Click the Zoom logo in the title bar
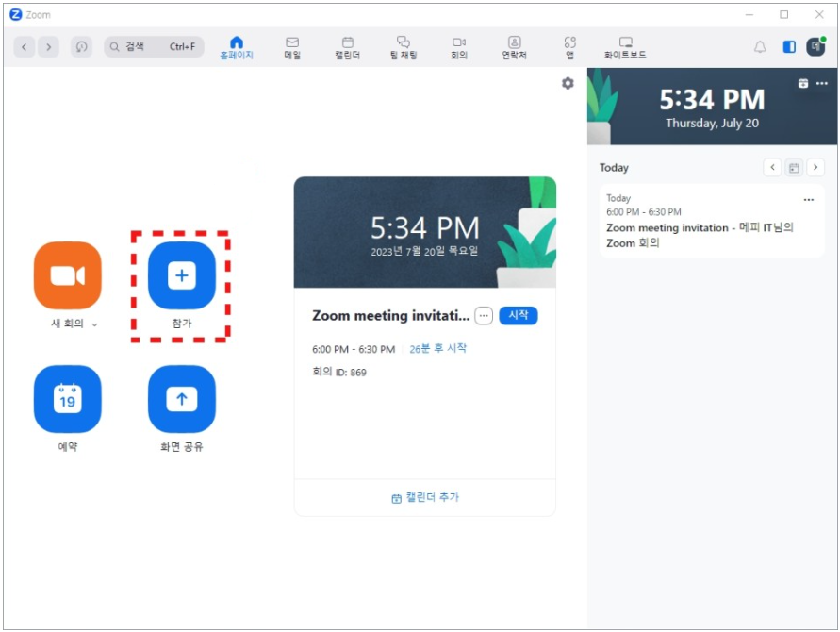 pos(16,15)
